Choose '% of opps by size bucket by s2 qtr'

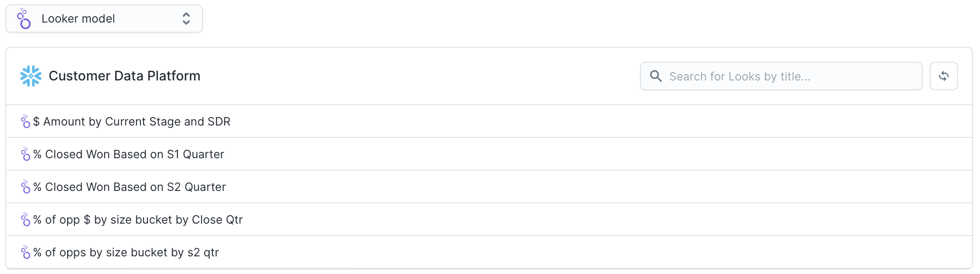pyautogui.click(x=126, y=252)
